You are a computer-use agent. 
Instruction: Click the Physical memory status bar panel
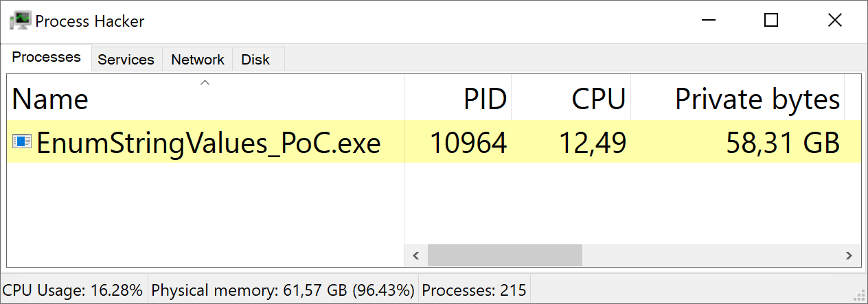pyautogui.click(x=282, y=290)
